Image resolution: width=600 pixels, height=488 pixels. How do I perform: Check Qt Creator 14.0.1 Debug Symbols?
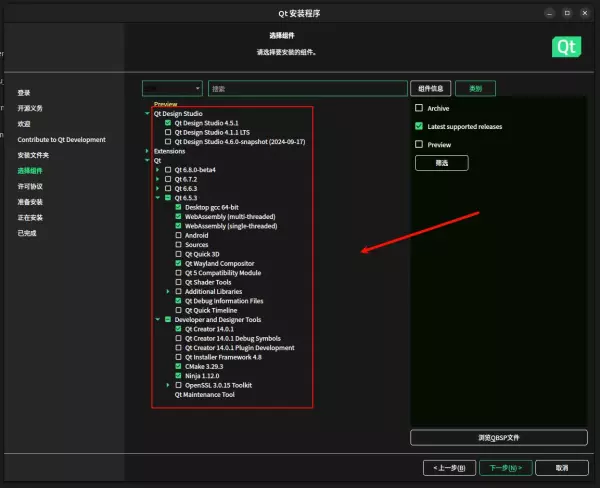[x=178, y=338]
